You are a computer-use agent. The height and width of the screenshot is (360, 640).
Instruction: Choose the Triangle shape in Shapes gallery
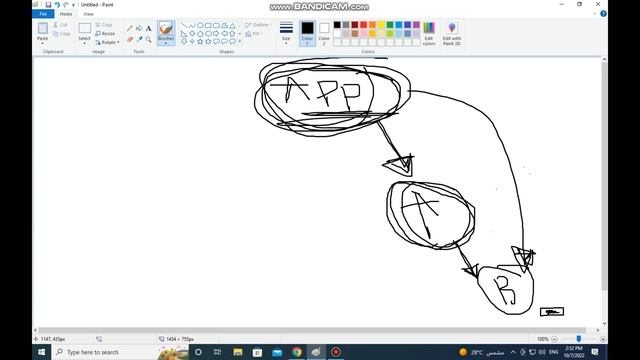point(232,26)
